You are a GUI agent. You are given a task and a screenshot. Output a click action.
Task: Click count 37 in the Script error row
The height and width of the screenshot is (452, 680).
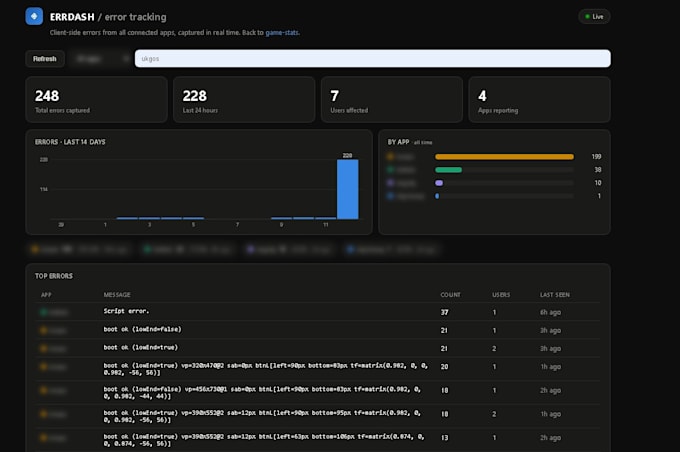pos(445,312)
